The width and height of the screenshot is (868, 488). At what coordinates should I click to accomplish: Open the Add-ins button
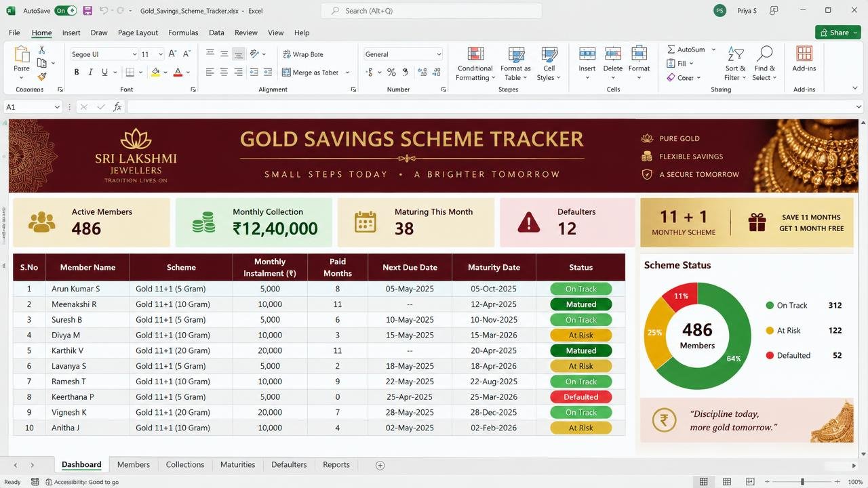[x=804, y=60]
